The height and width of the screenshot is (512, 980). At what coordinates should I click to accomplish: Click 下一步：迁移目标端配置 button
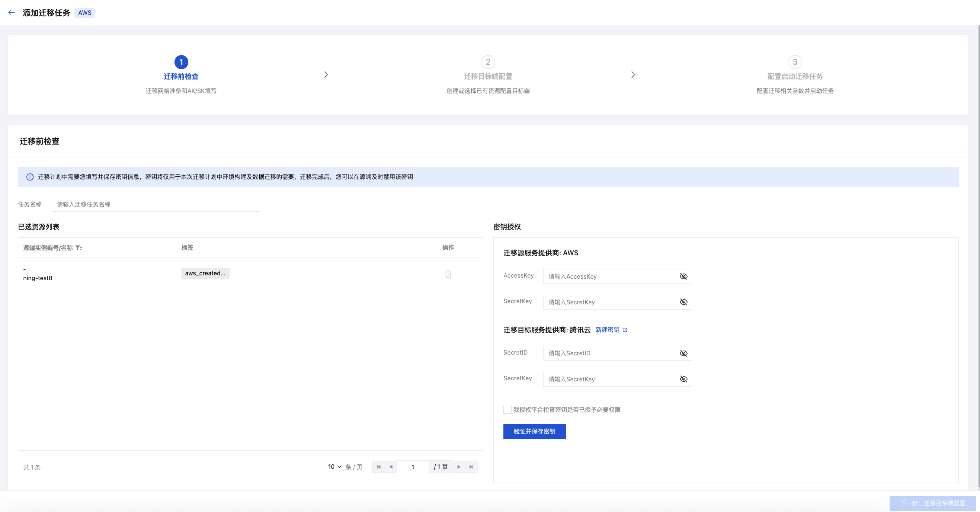pos(932,503)
